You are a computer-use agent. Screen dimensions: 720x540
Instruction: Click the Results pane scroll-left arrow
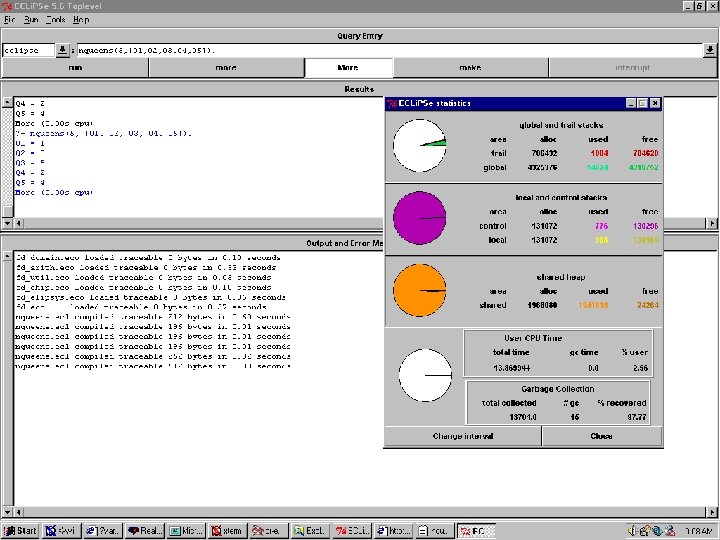(19, 223)
